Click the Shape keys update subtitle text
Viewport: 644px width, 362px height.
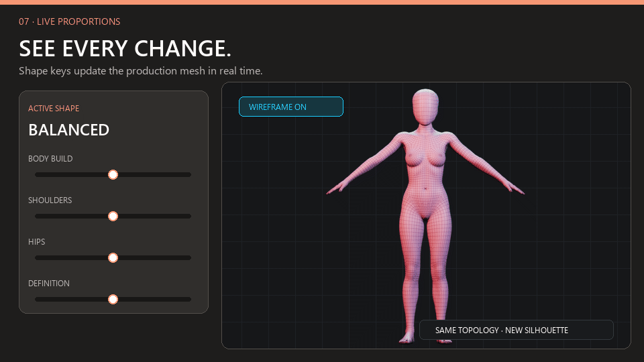tap(140, 71)
